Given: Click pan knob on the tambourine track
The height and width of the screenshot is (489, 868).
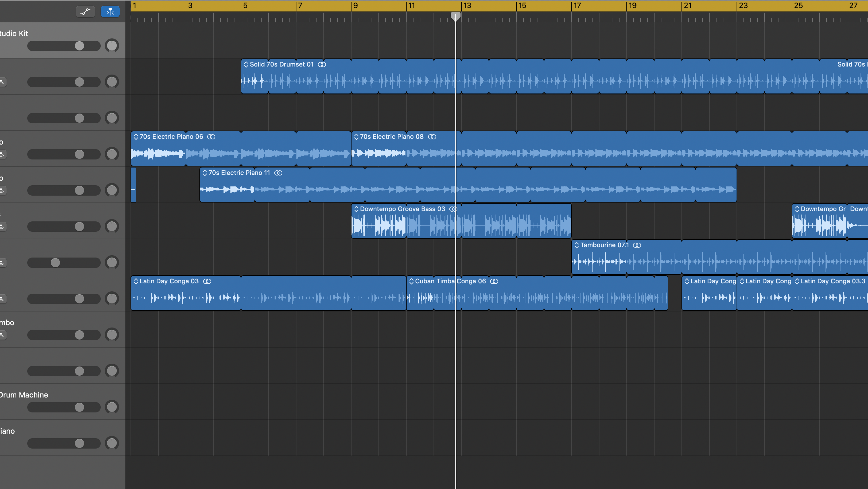Looking at the screenshot, I should tap(112, 262).
